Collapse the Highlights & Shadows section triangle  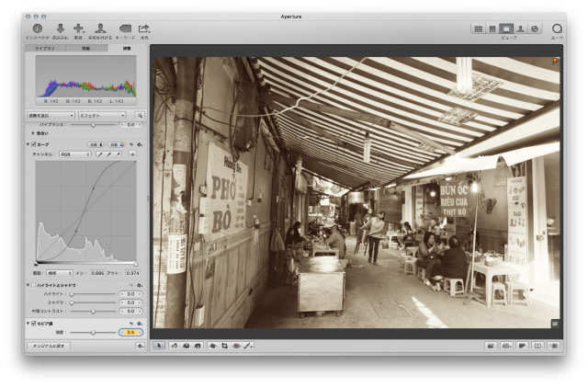[x=28, y=285]
